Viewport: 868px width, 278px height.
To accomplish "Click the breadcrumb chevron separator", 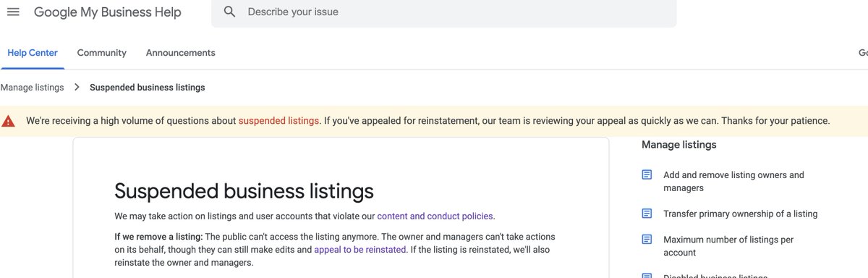I will 77,88.
